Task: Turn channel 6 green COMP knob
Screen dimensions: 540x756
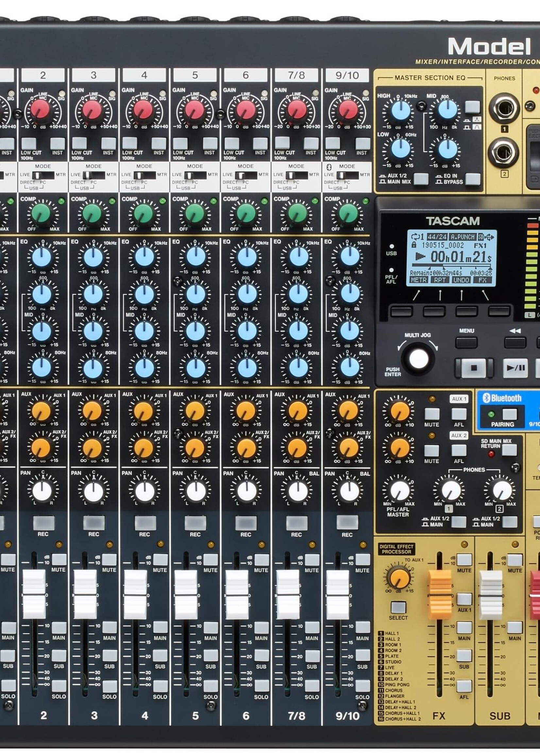Action: click(x=246, y=214)
